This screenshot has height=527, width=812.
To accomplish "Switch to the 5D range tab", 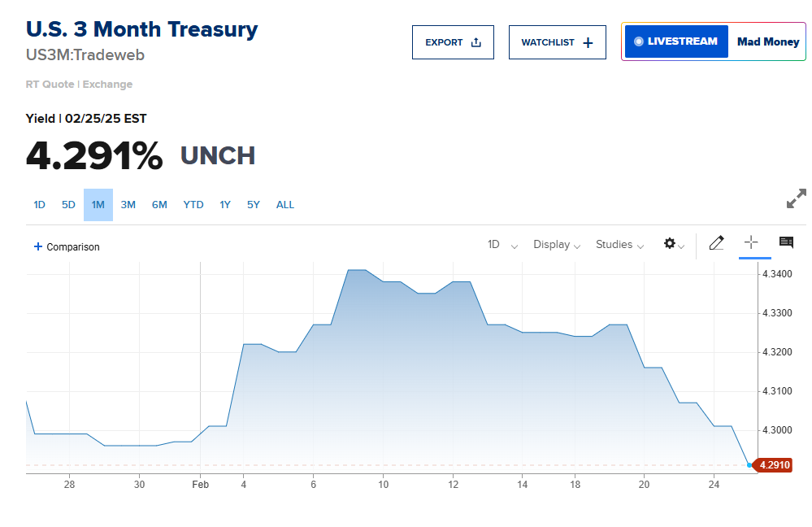I will tap(68, 205).
